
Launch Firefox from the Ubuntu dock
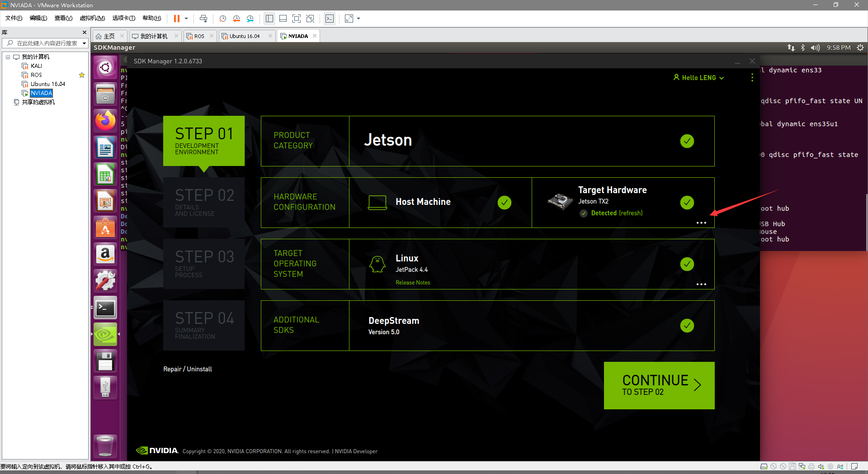coord(105,120)
